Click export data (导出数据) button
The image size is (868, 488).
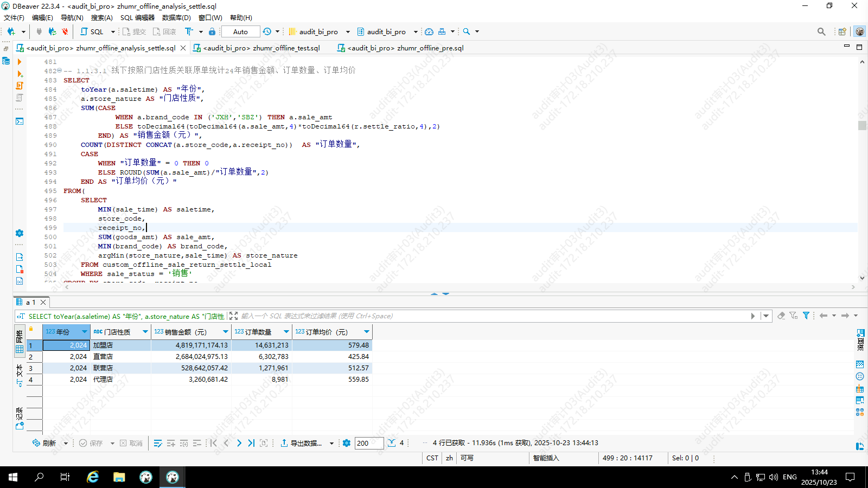[301, 443]
